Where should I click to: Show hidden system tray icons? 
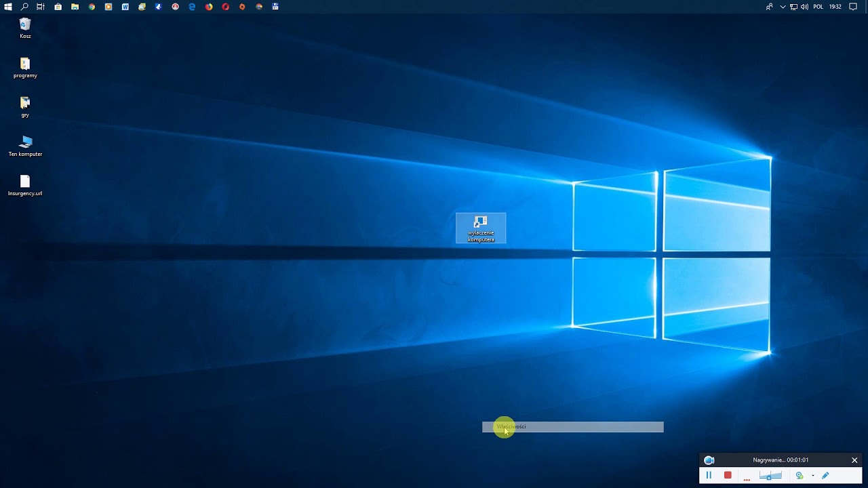click(783, 7)
